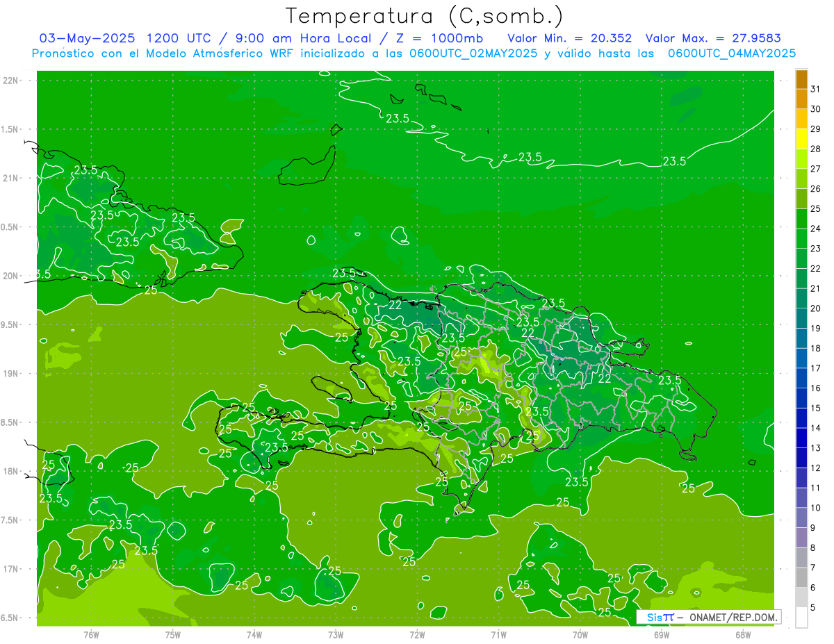Click the legend value "5"
The image size is (834, 644).
pos(813,607)
